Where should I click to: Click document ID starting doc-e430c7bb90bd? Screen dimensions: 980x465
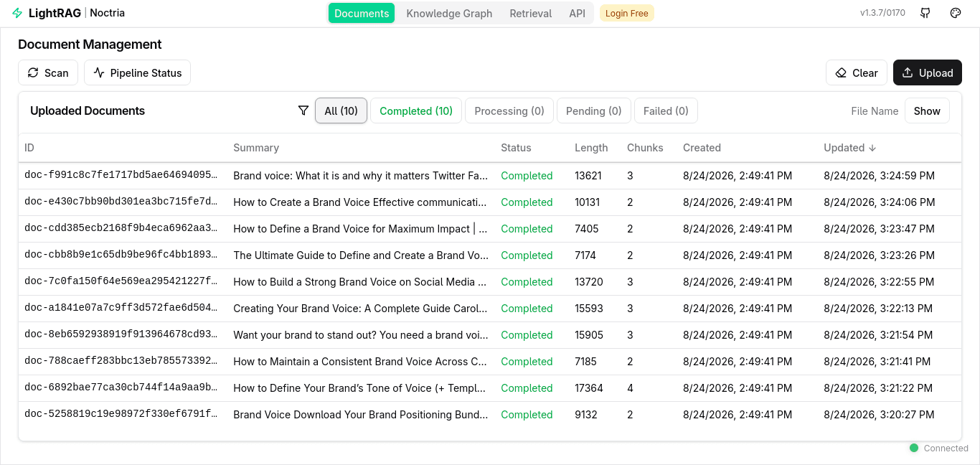point(121,202)
